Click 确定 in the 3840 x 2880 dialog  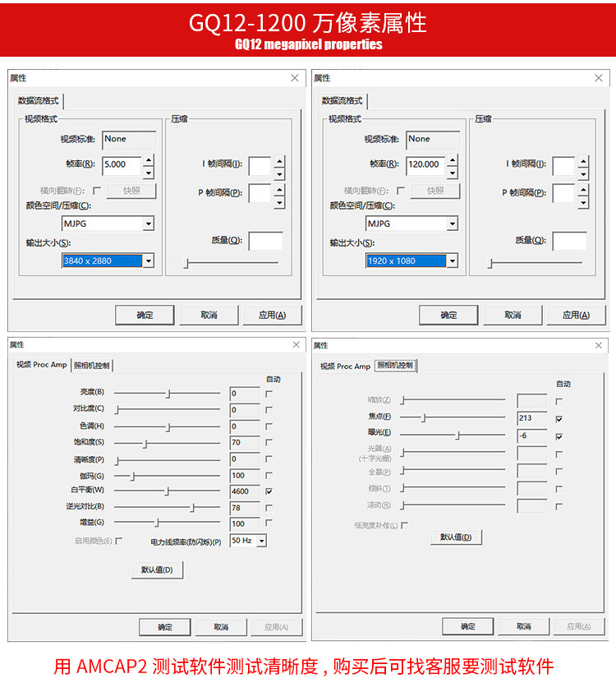145,315
